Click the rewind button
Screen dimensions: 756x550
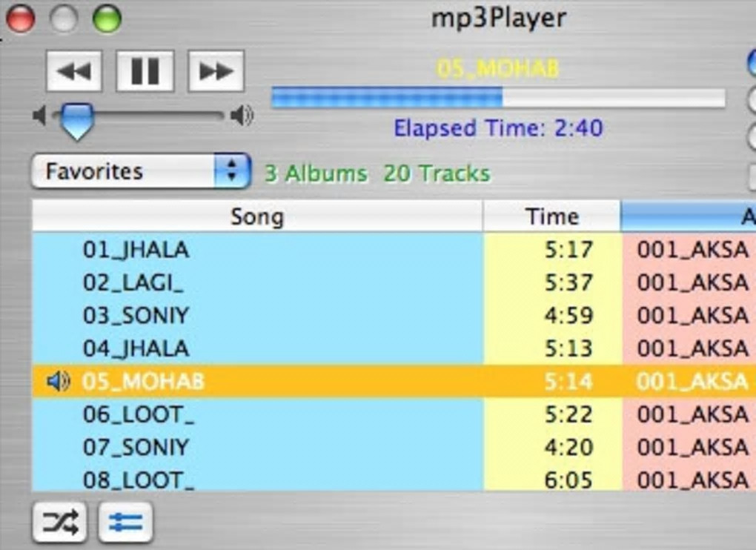point(74,71)
